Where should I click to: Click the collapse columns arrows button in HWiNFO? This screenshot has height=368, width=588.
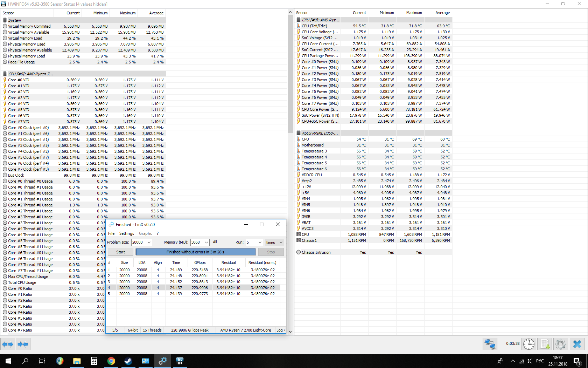23,344
